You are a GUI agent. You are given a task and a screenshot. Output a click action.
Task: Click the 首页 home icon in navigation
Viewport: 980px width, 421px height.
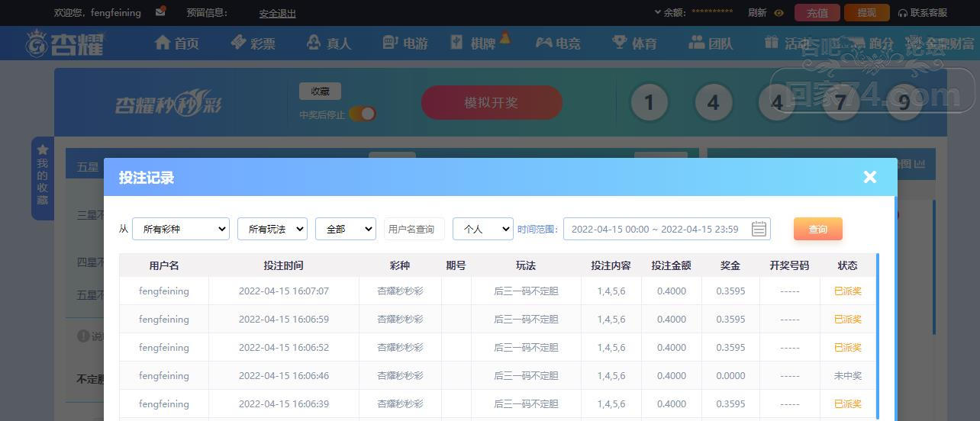(162, 43)
